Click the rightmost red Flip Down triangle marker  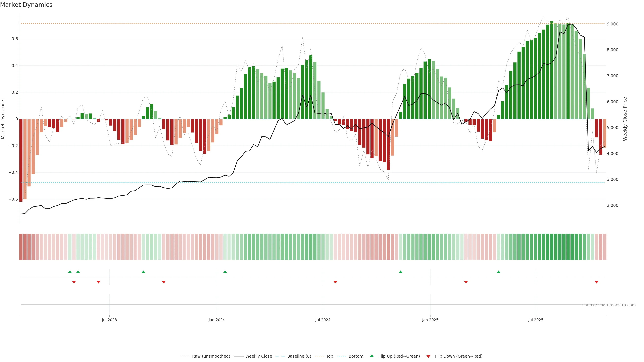pos(597,282)
